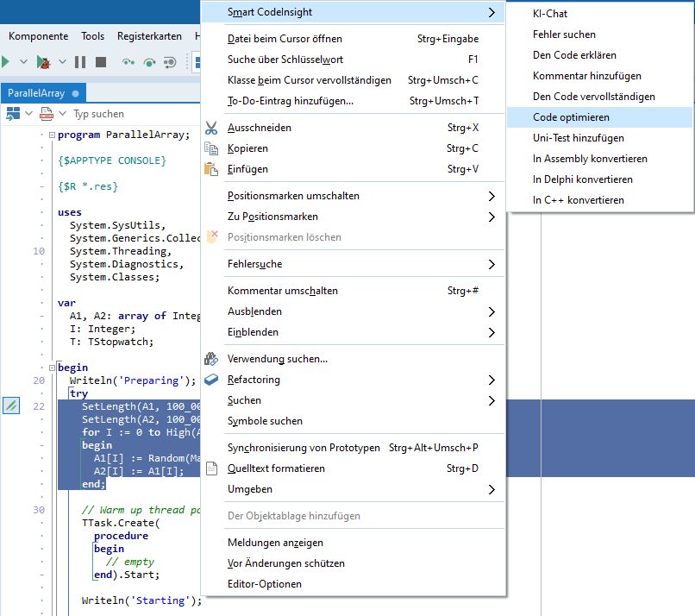Click the Smart CodeInsight submenu entry
695x616 pixels.
click(x=353, y=12)
